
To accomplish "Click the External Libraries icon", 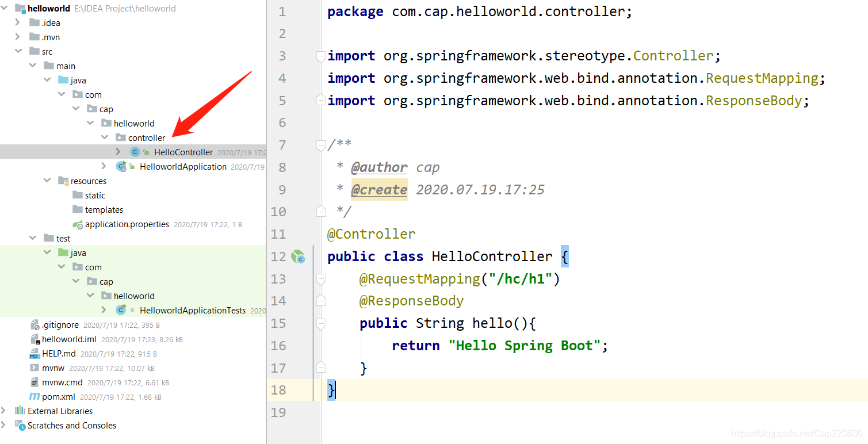I will point(20,411).
